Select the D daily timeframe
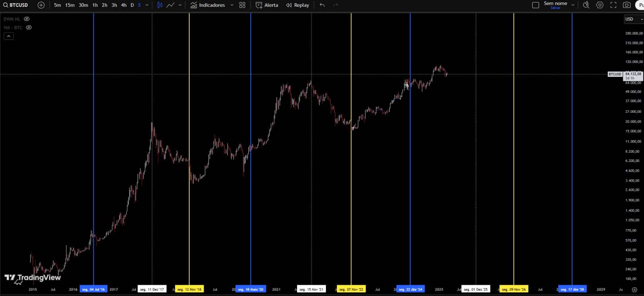 pyautogui.click(x=132, y=5)
